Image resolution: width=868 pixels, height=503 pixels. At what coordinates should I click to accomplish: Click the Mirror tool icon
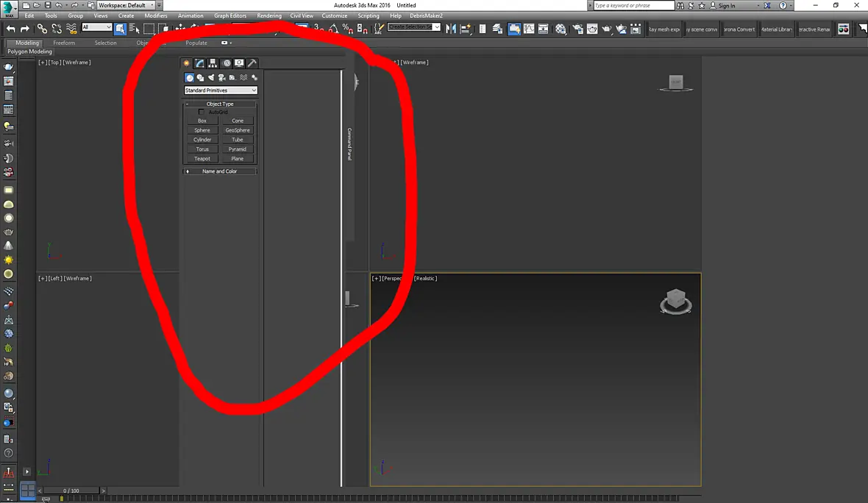[x=451, y=29]
